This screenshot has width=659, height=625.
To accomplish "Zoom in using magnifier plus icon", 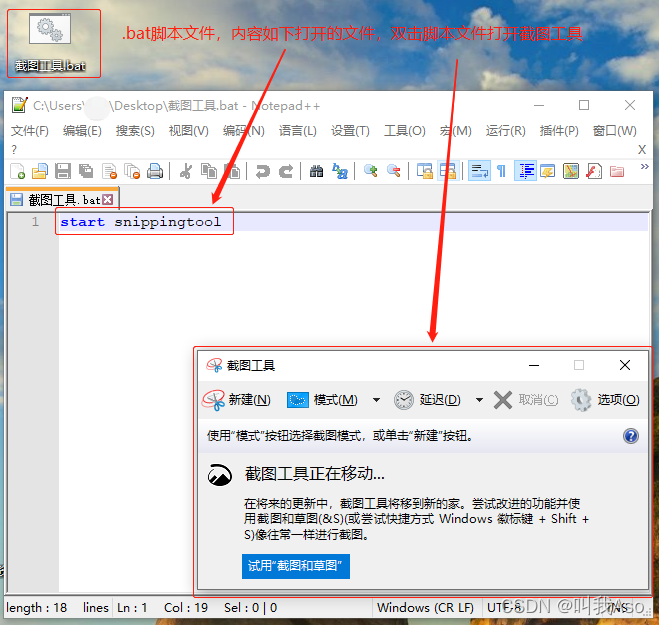I will [x=371, y=171].
